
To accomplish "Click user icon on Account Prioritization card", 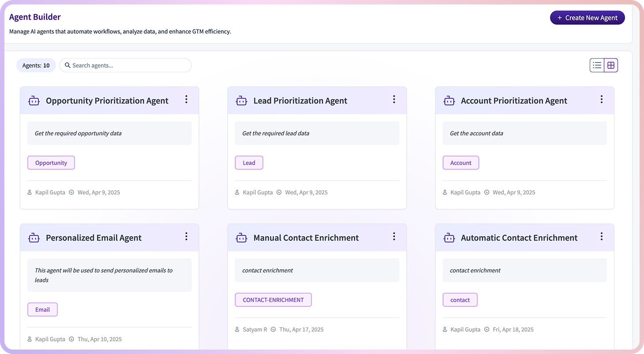I will click(x=445, y=192).
